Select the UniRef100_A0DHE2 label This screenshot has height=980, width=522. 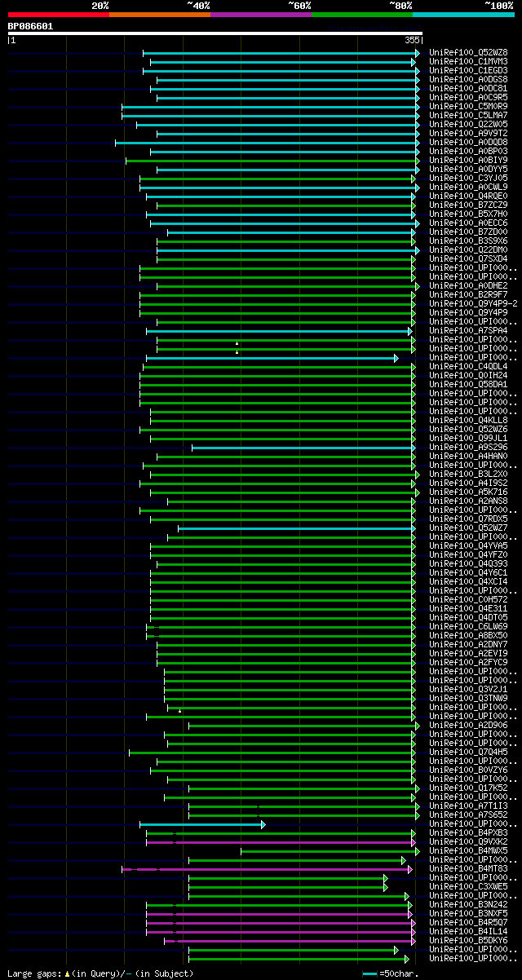pos(468,285)
